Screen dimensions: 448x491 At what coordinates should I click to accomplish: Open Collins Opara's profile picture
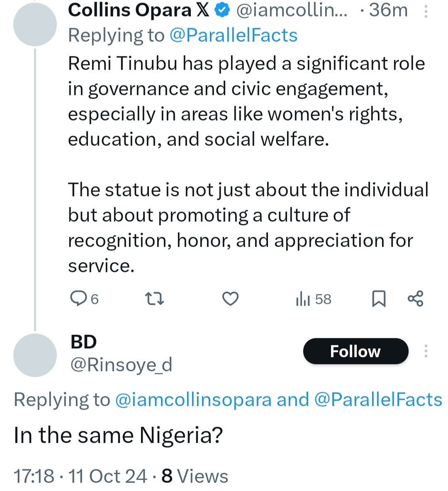coord(35,24)
